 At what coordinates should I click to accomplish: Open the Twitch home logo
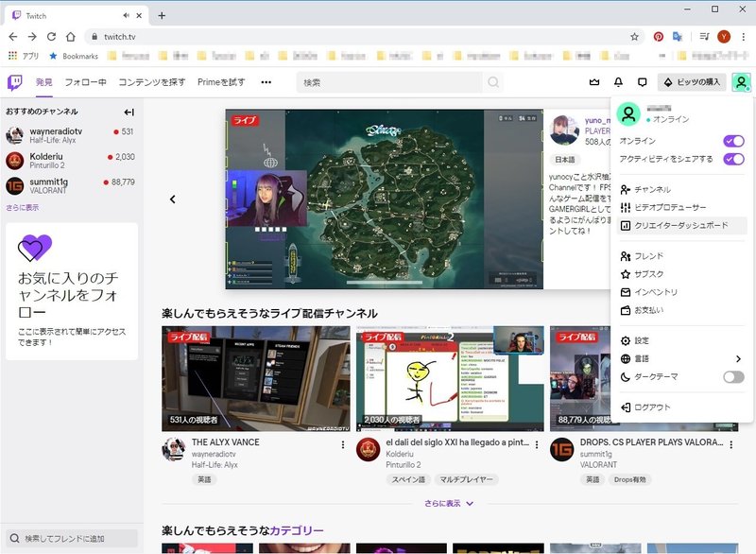(x=15, y=82)
